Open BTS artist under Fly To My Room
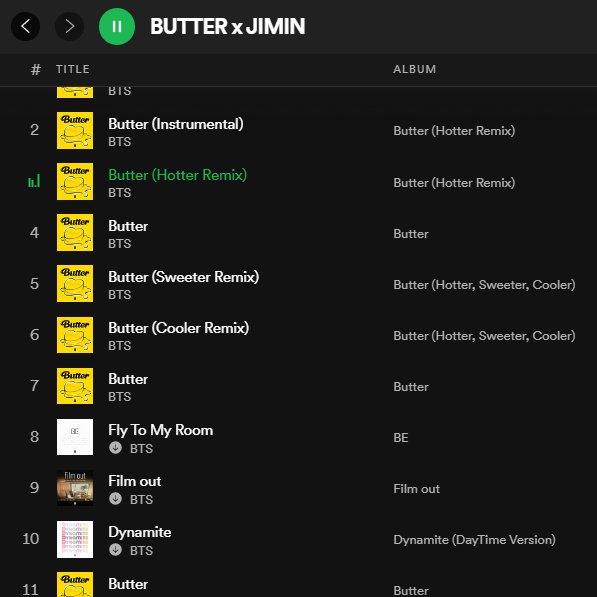Image resolution: width=597 pixels, height=597 pixels. click(141, 449)
